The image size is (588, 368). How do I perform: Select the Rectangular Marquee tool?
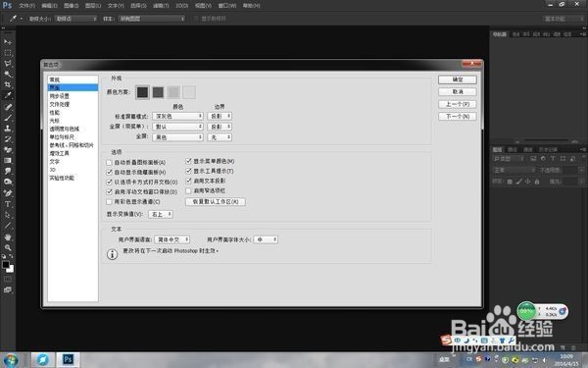coord(8,53)
